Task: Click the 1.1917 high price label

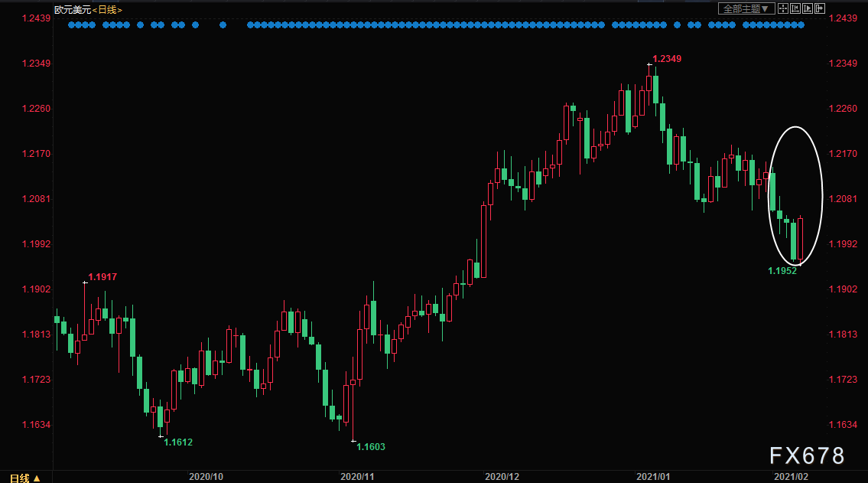Action: [x=102, y=277]
